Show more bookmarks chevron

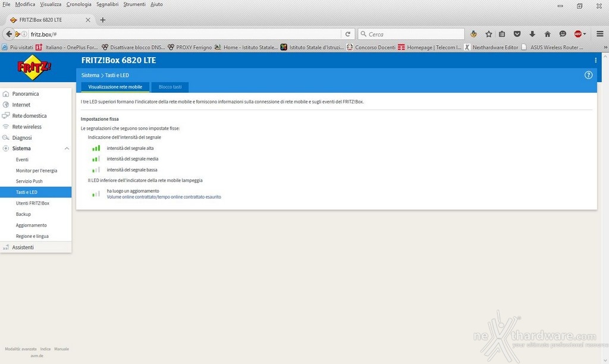pos(605,48)
